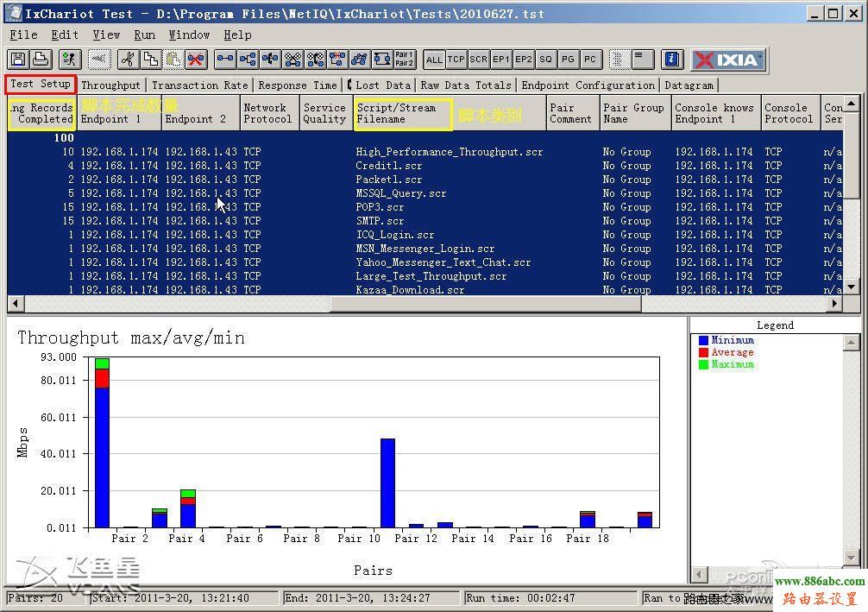Image resolution: width=868 pixels, height=612 pixels.
Task: Click the table's vertical scroll down arrow
Action: pyautogui.click(x=852, y=287)
